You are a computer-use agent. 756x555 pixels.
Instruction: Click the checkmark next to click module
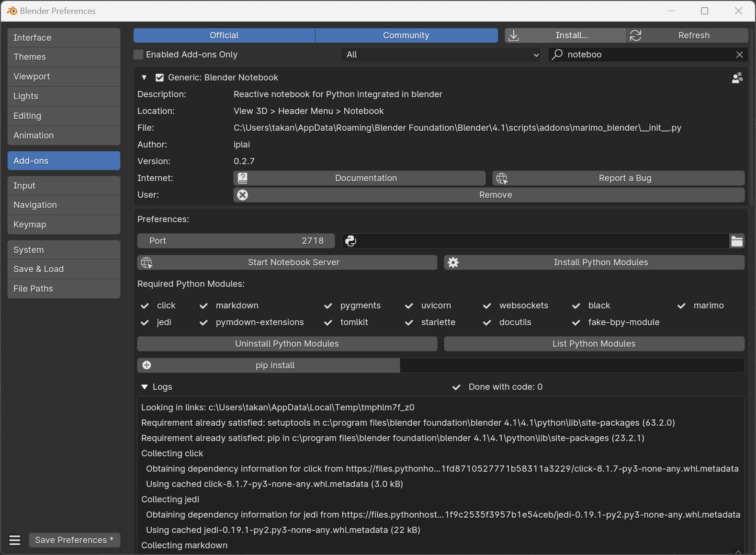coord(145,306)
